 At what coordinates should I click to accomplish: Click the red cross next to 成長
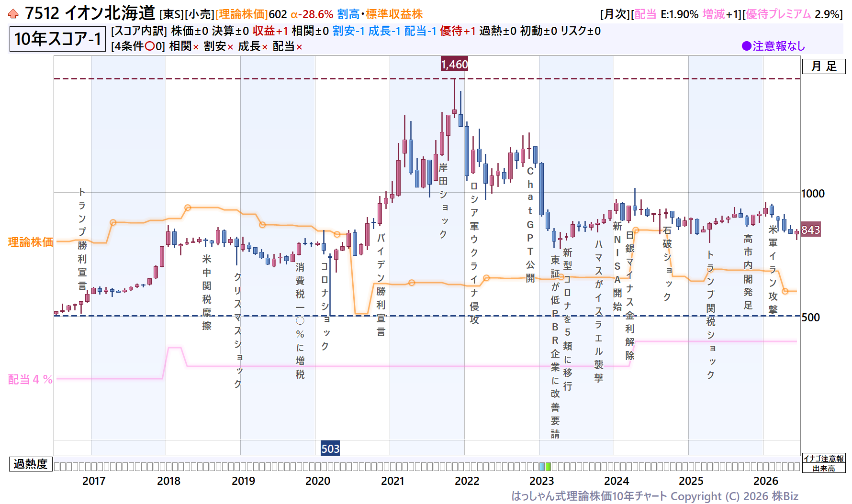pos(265,47)
